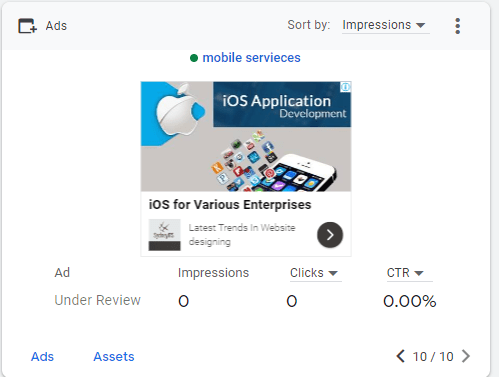Switch to the Ads tab at bottom

click(x=42, y=357)
